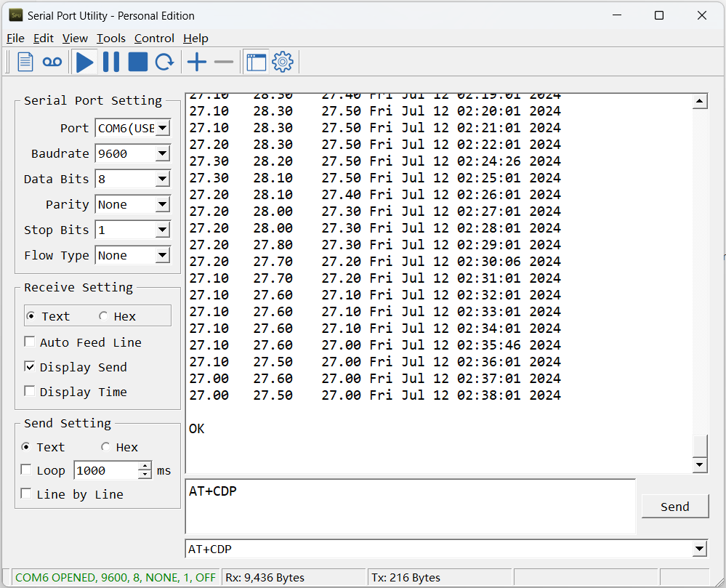Close the Serial Port Utility window
Image resolution: width=726 pixels, height=588 pixels.
[702, 15]
